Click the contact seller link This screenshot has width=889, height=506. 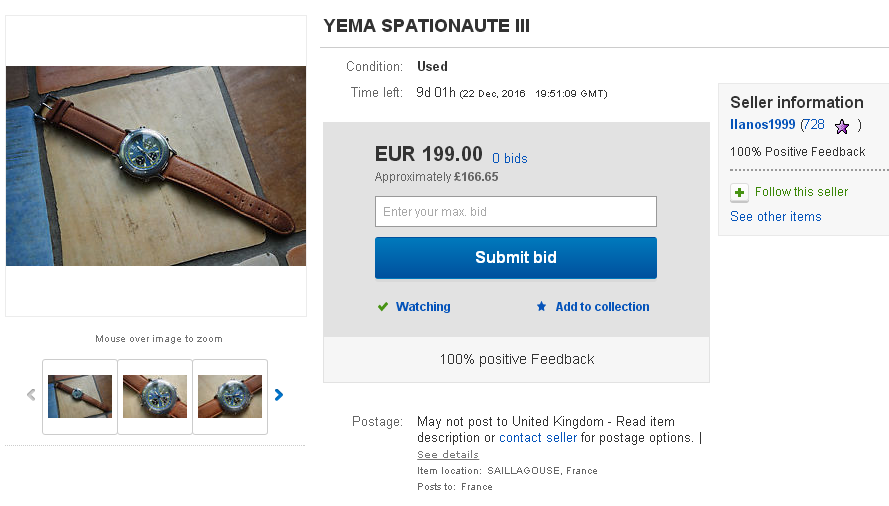pos(538,438)
